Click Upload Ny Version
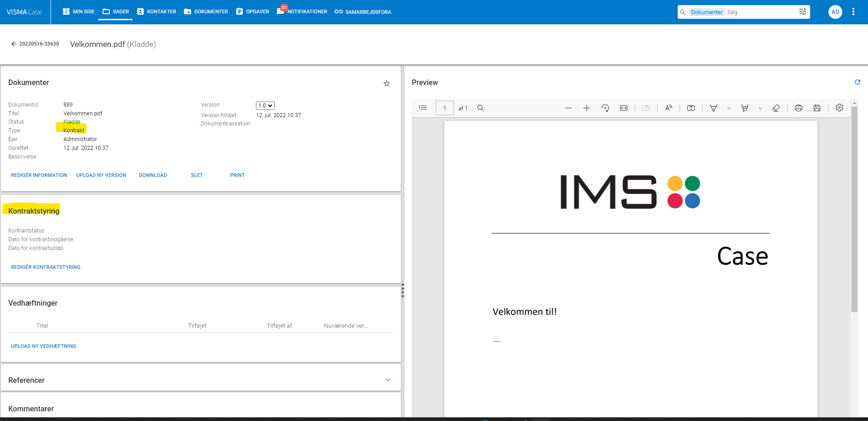The height and width of the screenshot is (421, 868). pos(101,175)
